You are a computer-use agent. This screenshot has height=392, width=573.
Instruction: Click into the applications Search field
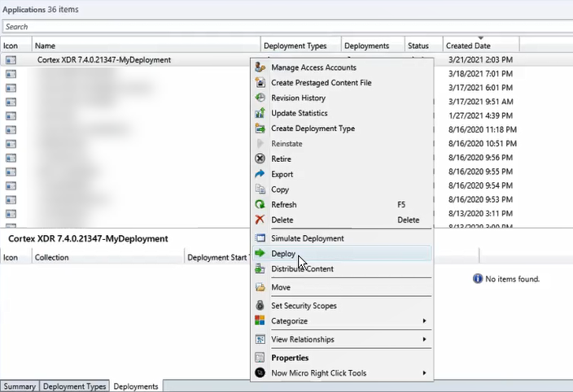(287, 27)
